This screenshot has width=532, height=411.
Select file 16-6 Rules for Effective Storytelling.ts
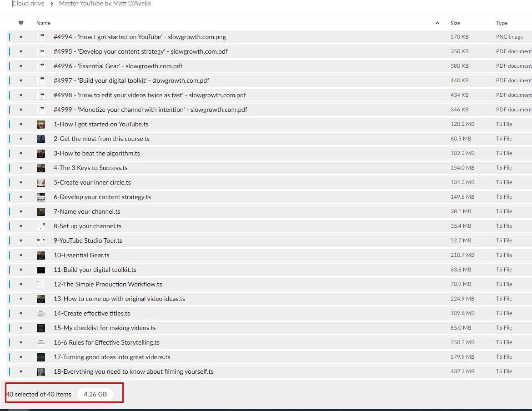[x=106, y=343]
